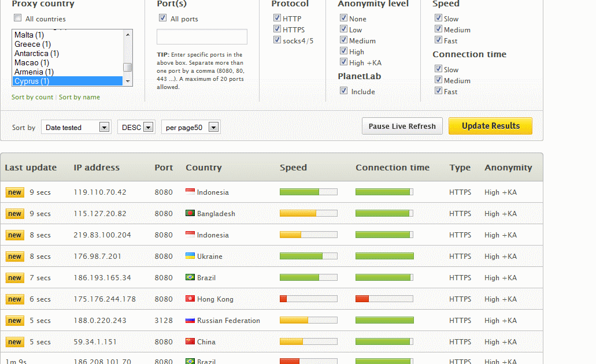Image resolution: width=596 pixels, height=364 pixels.
Task: Open the DESC sort order dropdown
Action: 136,127
